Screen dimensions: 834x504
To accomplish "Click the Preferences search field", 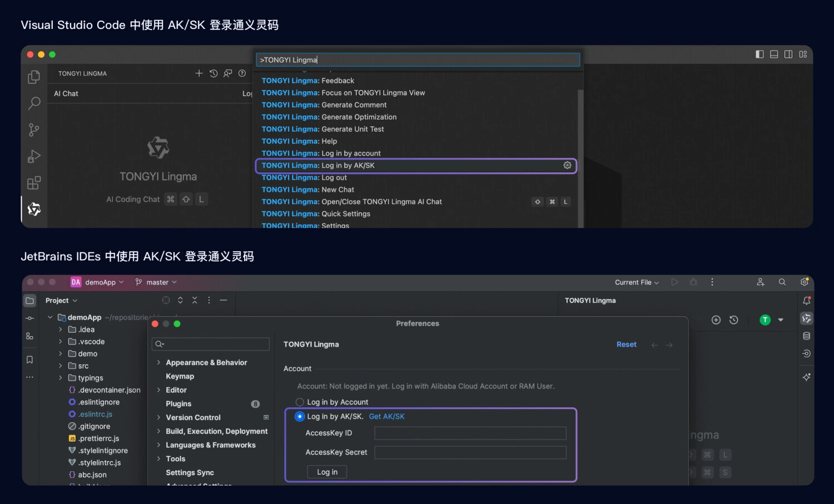I will [211, 344].
